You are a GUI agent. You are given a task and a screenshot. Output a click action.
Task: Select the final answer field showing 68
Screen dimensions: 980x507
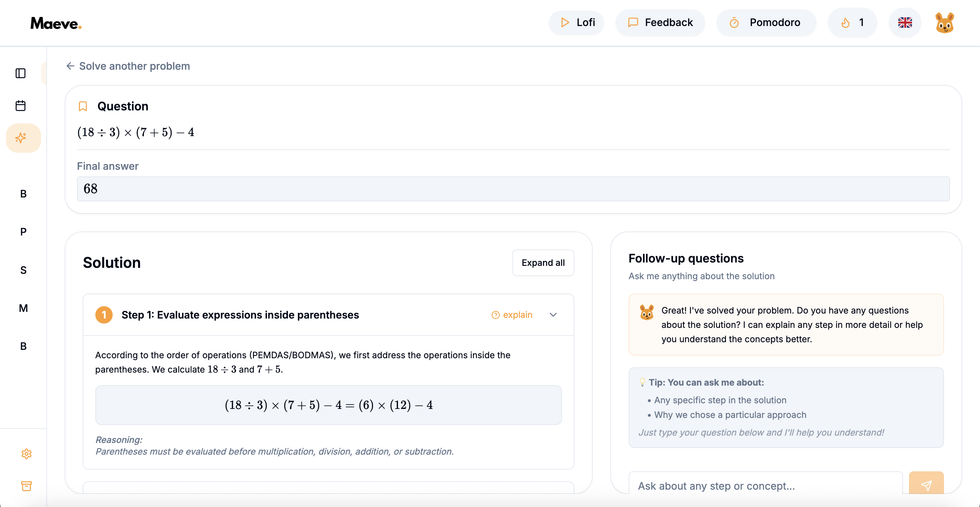click(x=514, y=189)
